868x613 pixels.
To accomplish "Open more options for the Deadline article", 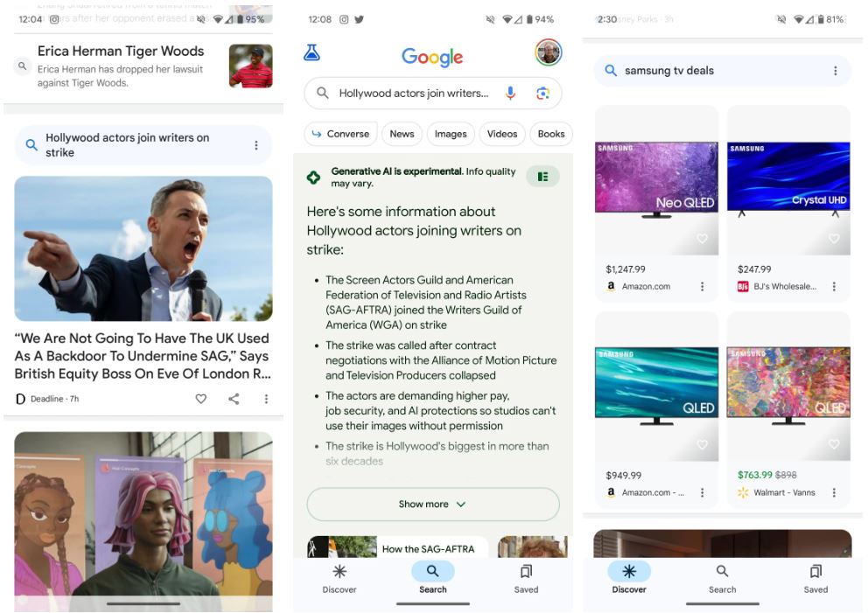I will click(266, 399).
